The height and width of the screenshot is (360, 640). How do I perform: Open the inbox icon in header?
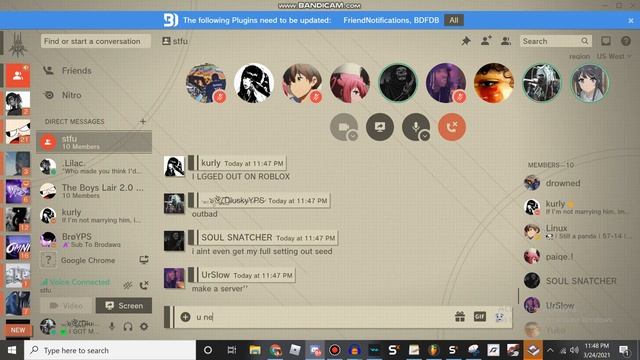(606, 41)
